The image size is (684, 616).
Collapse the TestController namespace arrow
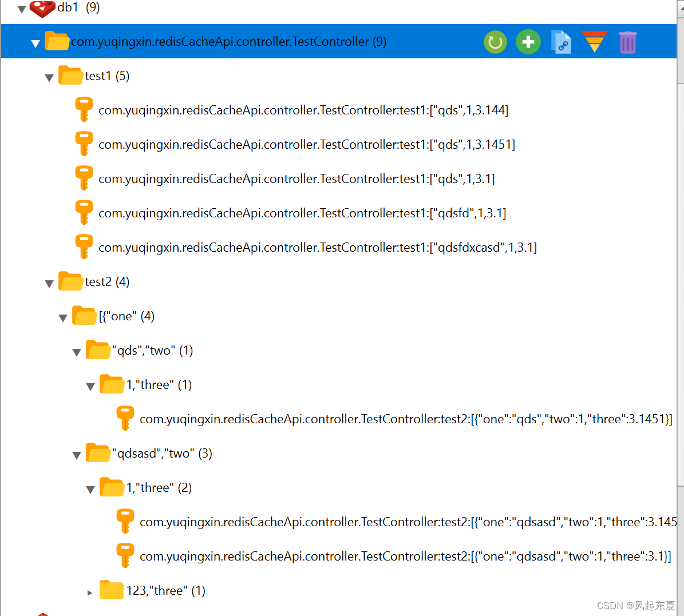[x=35, y=43]
